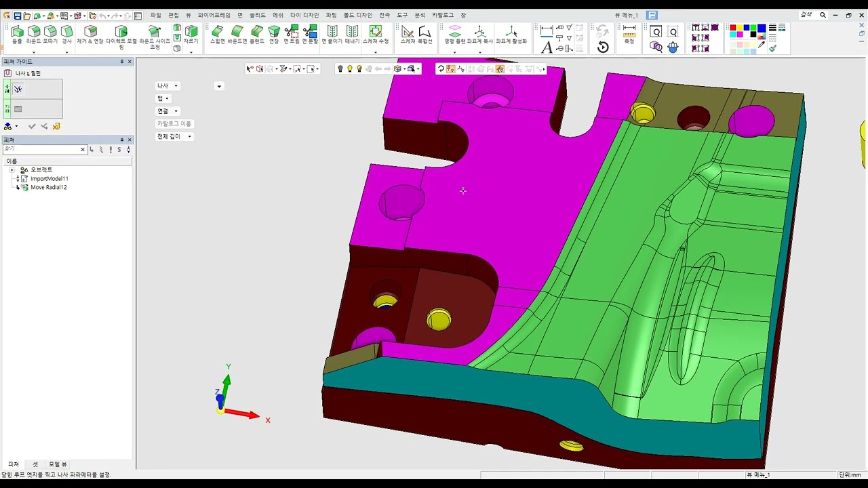Select the 연장 extend surface tool
This screenshot has width=868, height=488.
274,35
